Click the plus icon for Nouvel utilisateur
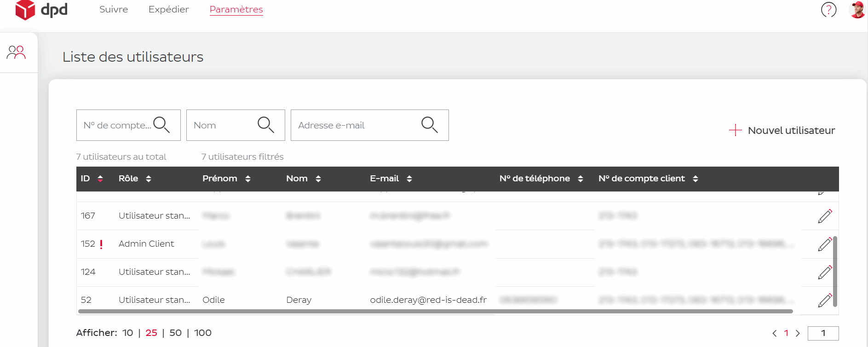 click(736, 130)
